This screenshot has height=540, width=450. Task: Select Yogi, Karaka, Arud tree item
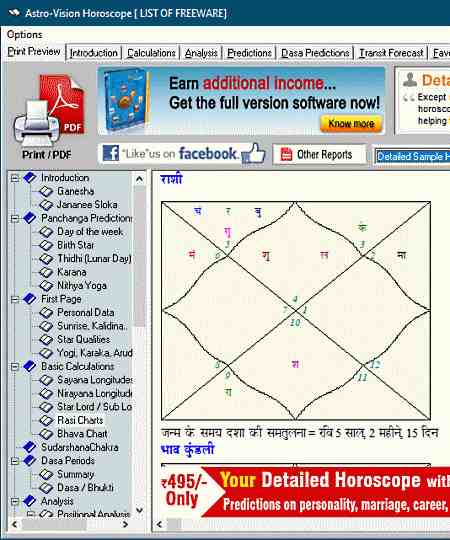tap(95, 353)
